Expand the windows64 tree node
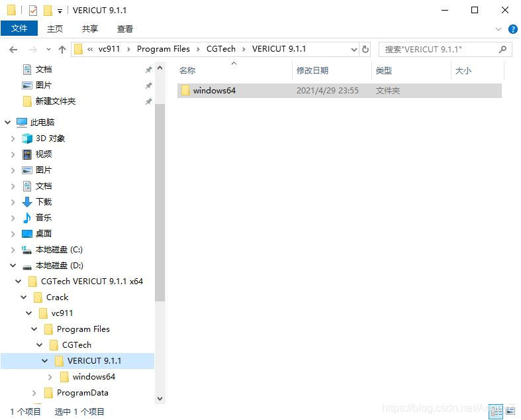This screenshot has width=521, height=420. 50,377
